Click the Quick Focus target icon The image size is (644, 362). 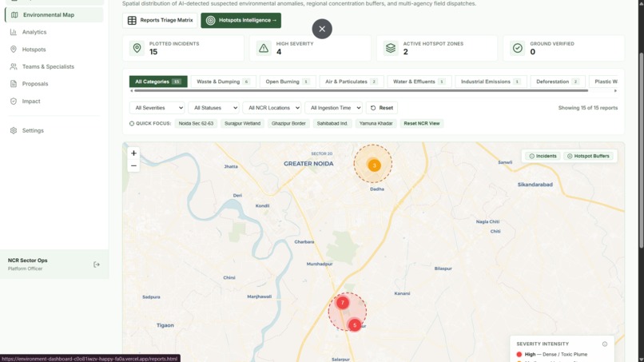tap(132, 123)
